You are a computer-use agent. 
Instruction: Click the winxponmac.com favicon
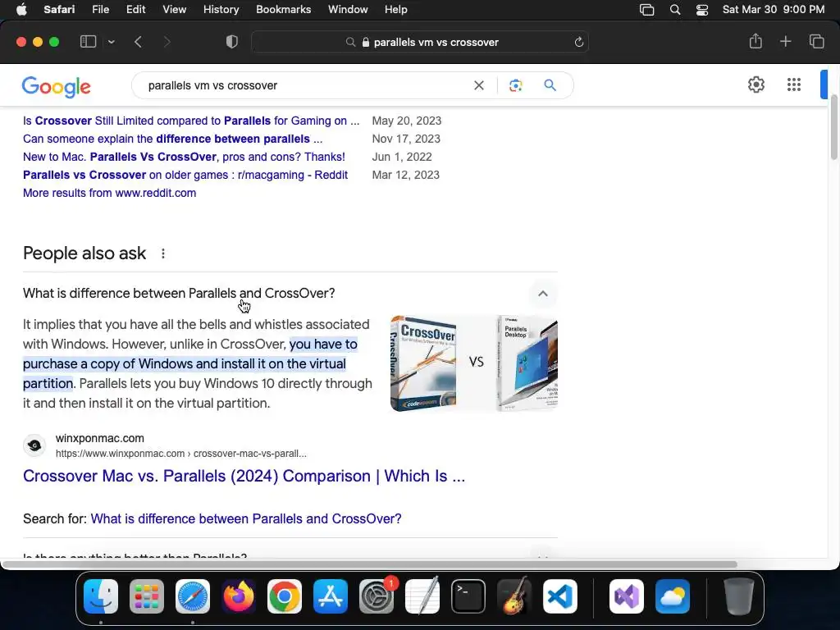(x=34, y=445)
